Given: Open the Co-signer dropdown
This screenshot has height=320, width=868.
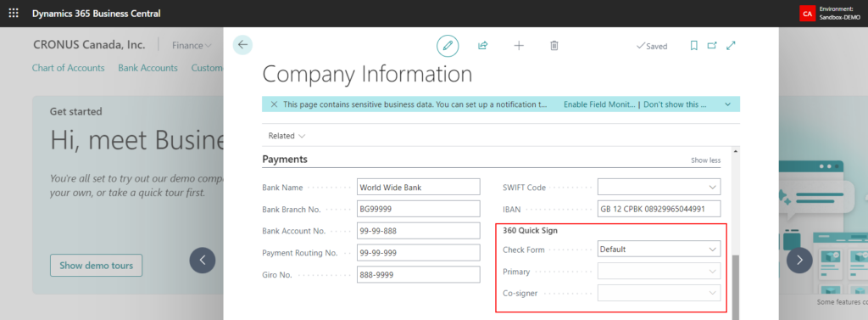Looking at the screenshot, I should point(712,293).
